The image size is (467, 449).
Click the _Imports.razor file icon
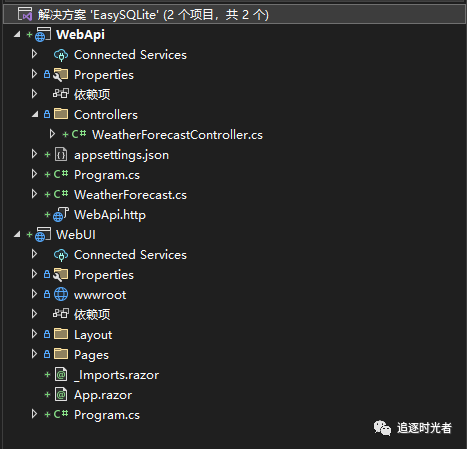coord(61,375)
